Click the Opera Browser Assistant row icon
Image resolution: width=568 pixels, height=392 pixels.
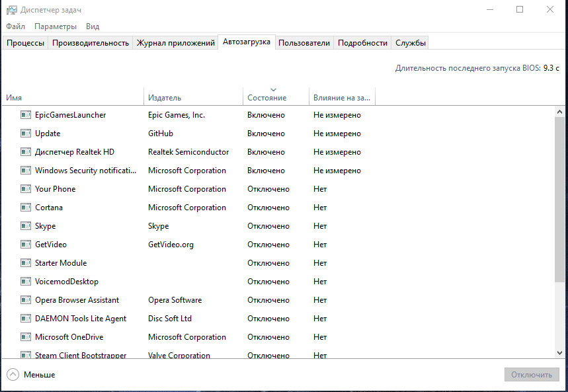tap(26, 299)
